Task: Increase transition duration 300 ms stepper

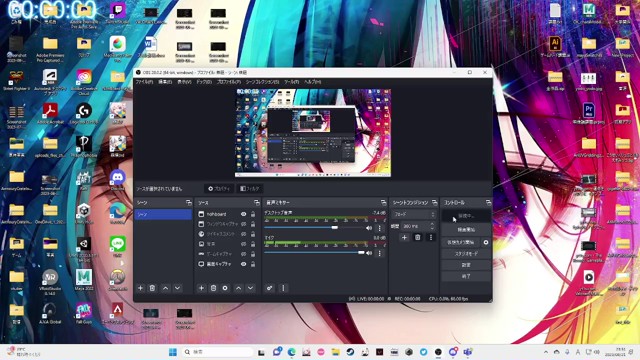Action: [432, 224]
